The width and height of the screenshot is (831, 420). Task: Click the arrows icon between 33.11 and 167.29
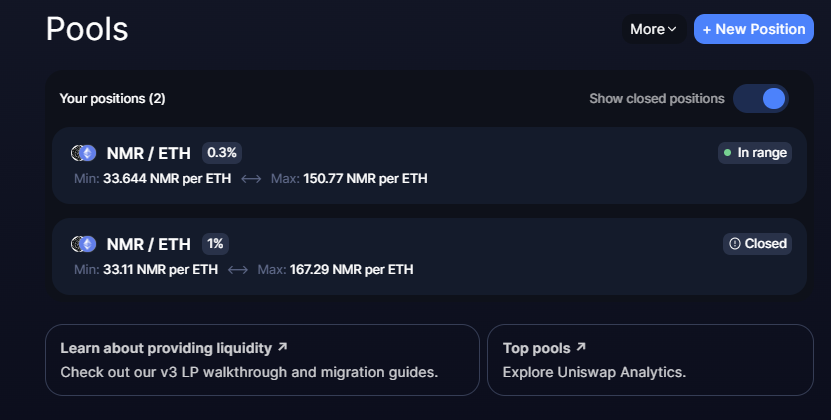point(238,270)
